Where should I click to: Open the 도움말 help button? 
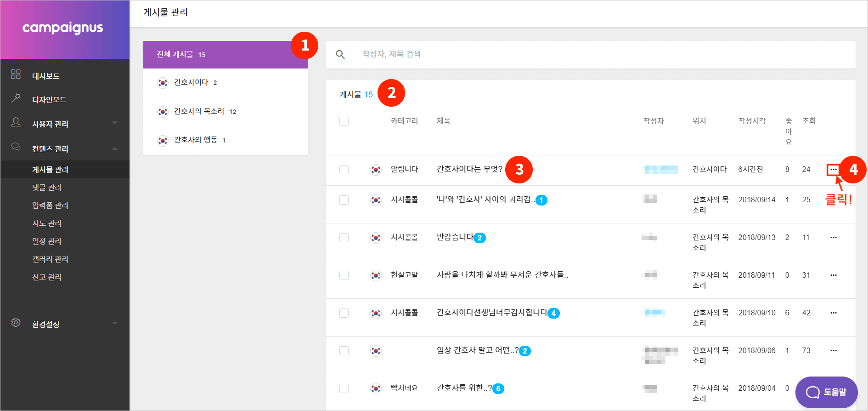pos(826,392)
